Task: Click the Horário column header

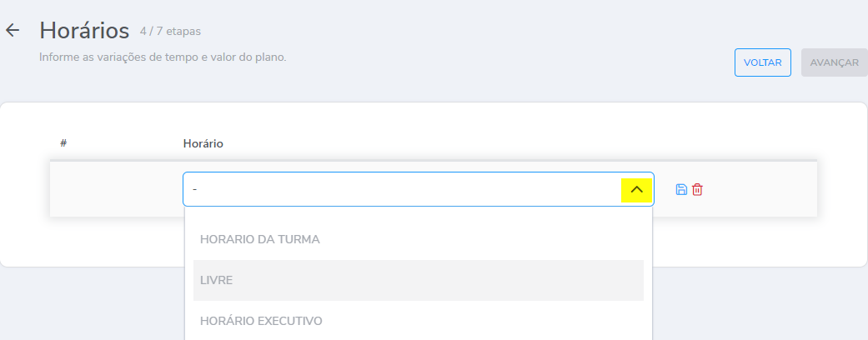Action: click(x=203, y=143)
